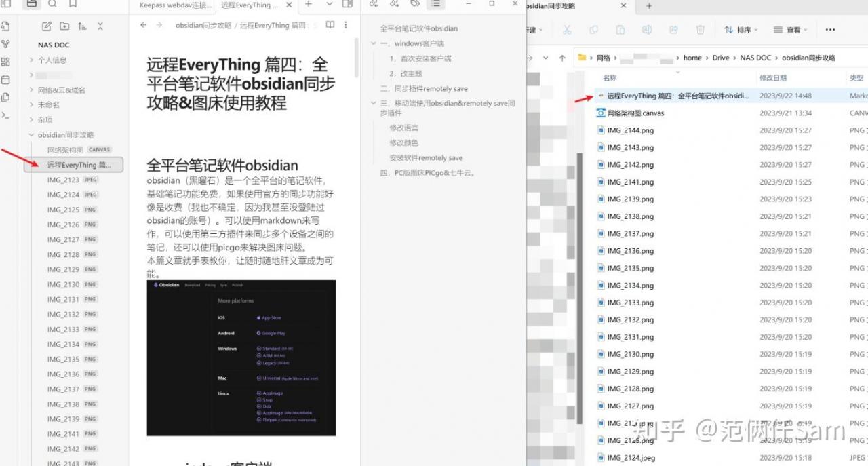Viewport: 868px width, 466px height.
Task: Open the canvas icon in Obsidian's ribbon
Action: point(5,62)
